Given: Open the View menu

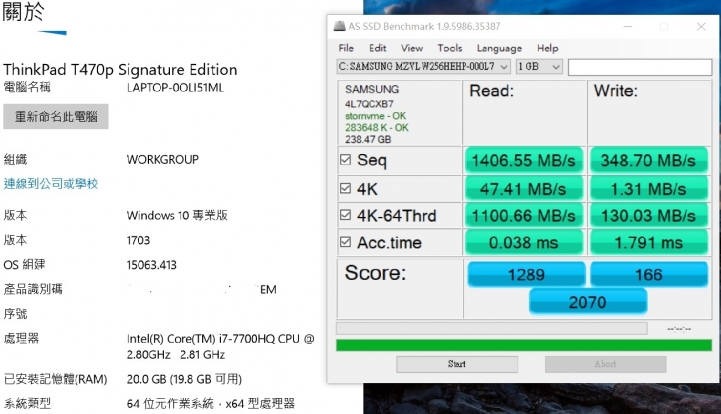Looking at the screenshot, I should (412, 48).
